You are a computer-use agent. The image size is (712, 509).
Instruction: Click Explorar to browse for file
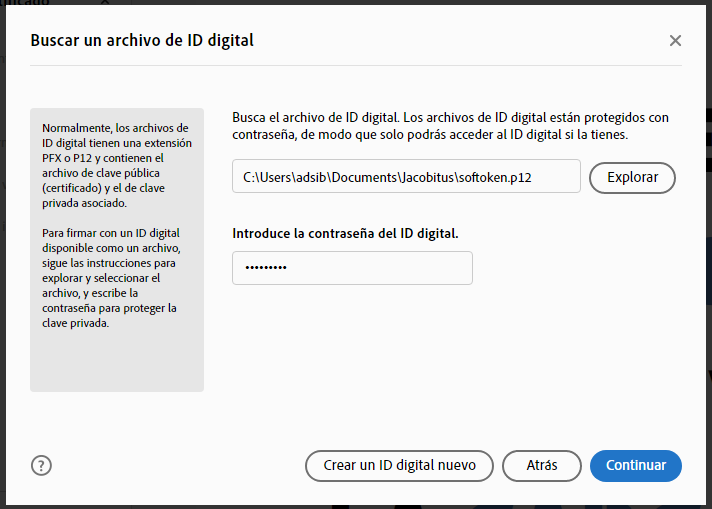click(632, 177)
